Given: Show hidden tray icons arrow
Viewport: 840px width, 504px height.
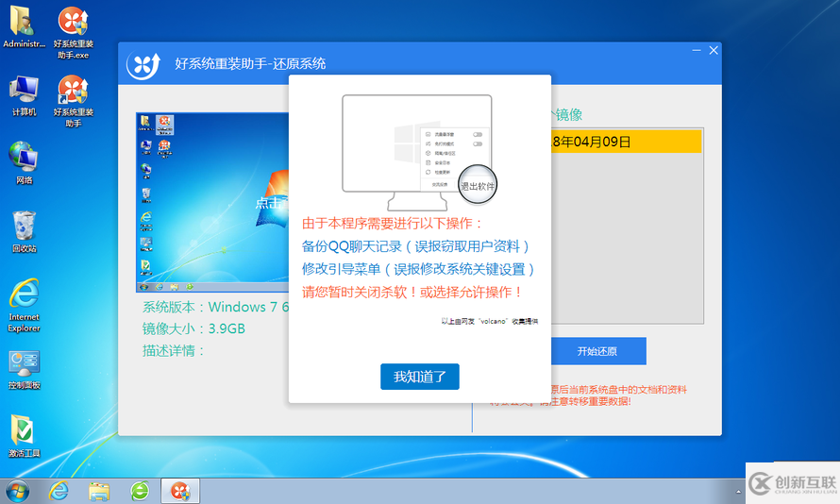Looking at the screenshot, I should (738, 492).
